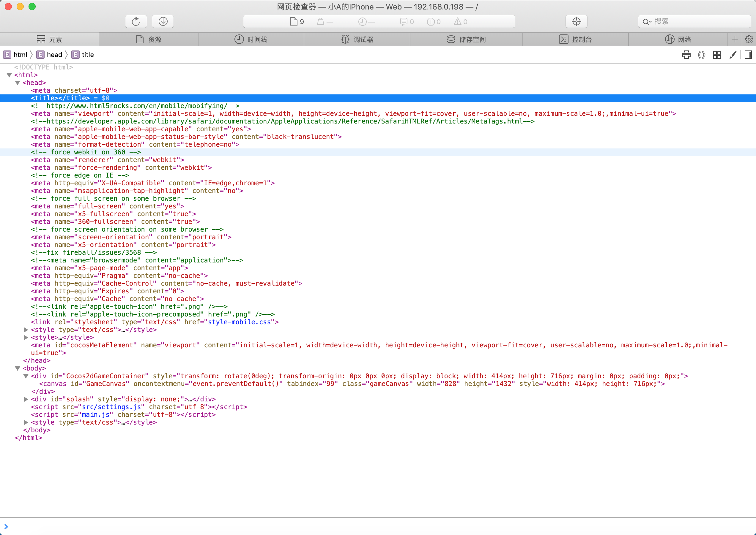Toggle the details sidebar panel icon
Screen dimensions: 756x535
point(748,55)
